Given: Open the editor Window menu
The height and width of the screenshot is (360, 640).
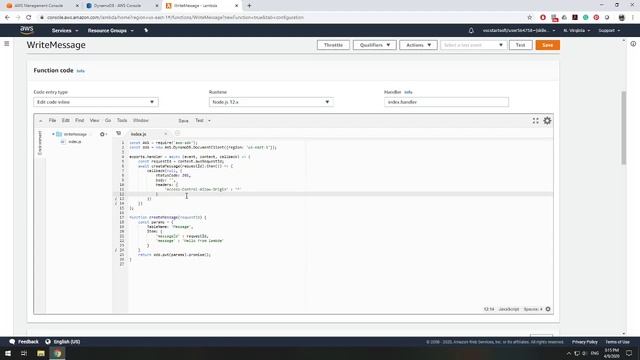Looking at the screenshot, I should point(140,120).
